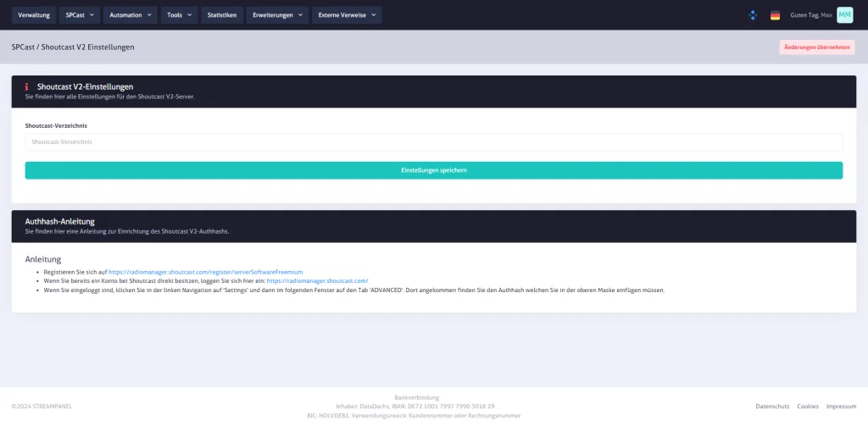Click the Einstellungen speichern button
This screenshot has width=868, height=426.
tap(434, 170)
